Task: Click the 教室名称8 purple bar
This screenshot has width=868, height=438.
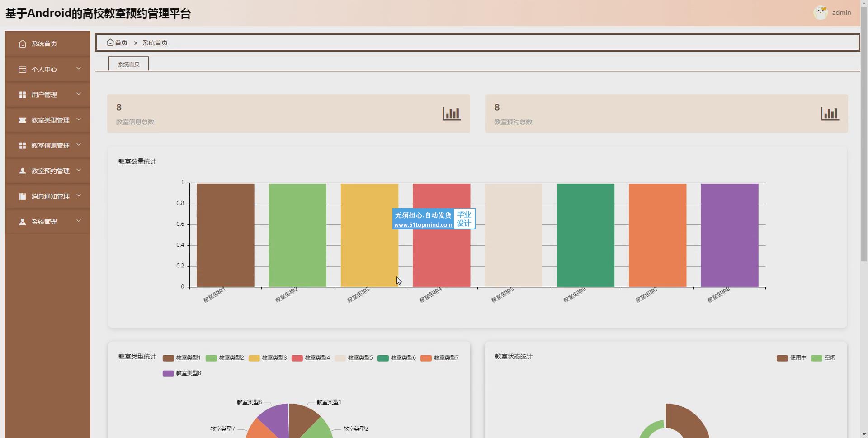Action: click(730, 235)
